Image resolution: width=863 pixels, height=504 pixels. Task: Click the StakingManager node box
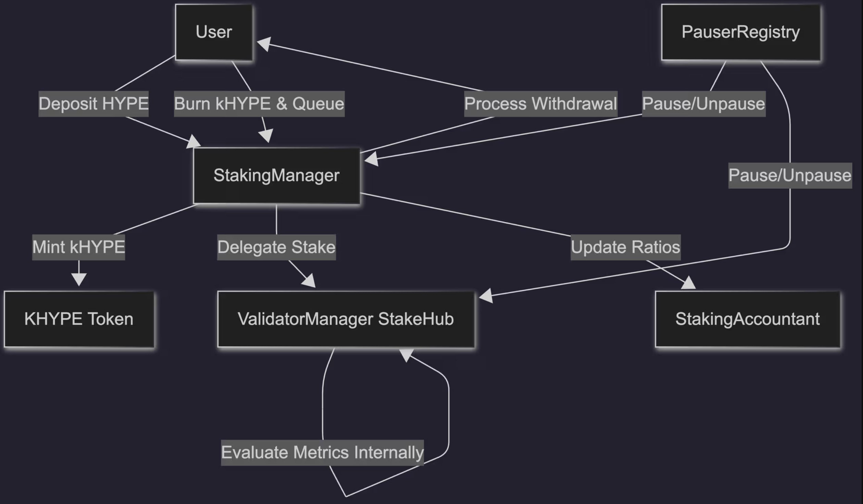pos(276,176)
